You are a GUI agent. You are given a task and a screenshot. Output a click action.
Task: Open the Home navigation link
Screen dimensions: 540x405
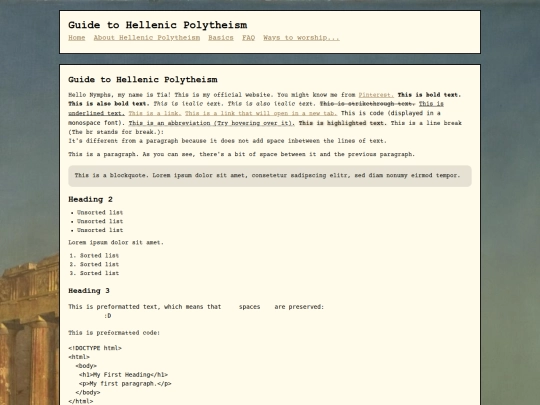(76, 38)
